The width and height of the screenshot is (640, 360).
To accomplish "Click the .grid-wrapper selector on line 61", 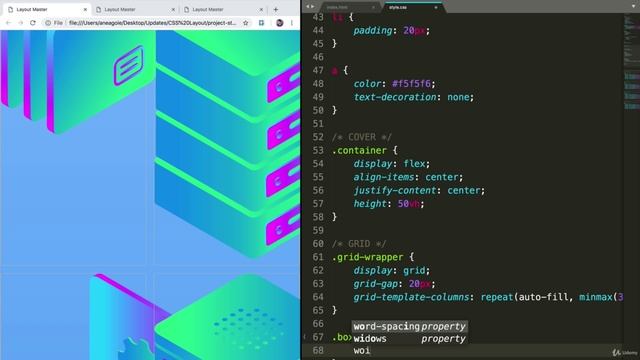I will [367, 257].
